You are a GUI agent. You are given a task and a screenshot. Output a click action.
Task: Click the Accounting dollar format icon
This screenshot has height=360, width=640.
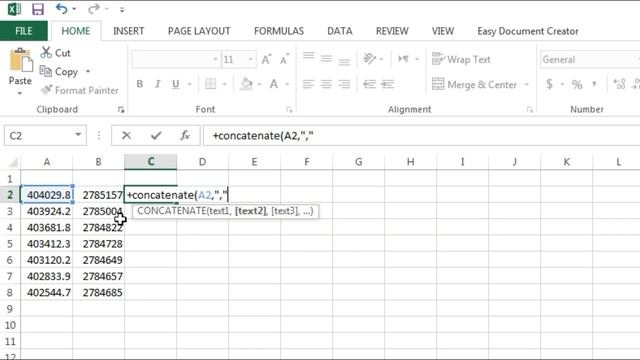point(549,84)
